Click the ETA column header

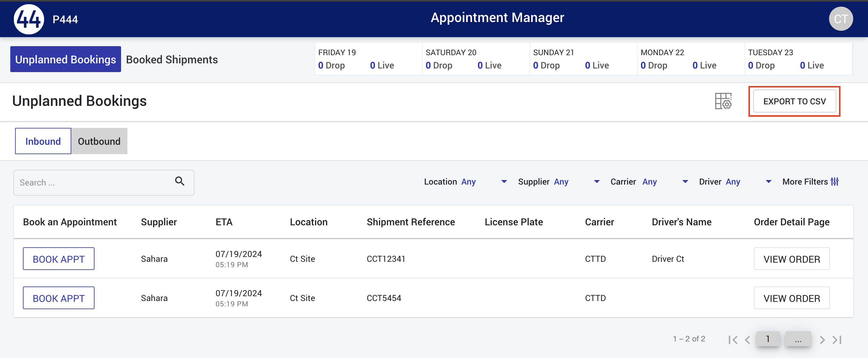(x=224, y=222)
